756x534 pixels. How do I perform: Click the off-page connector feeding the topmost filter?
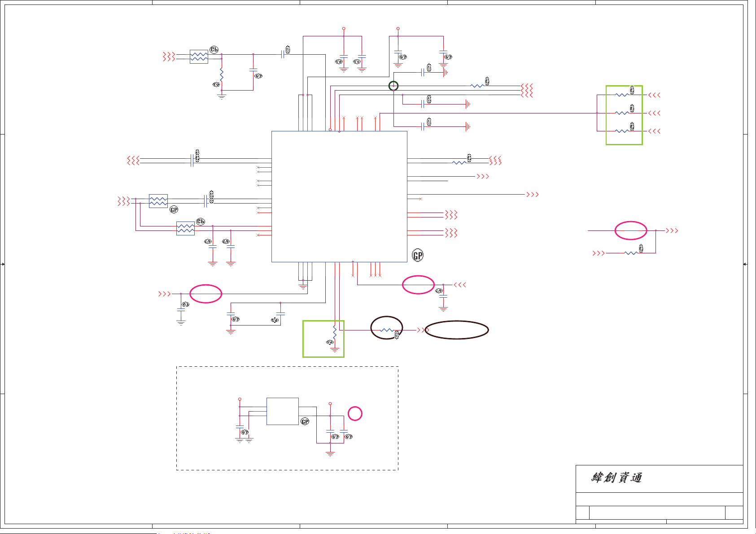click(169, 56)
